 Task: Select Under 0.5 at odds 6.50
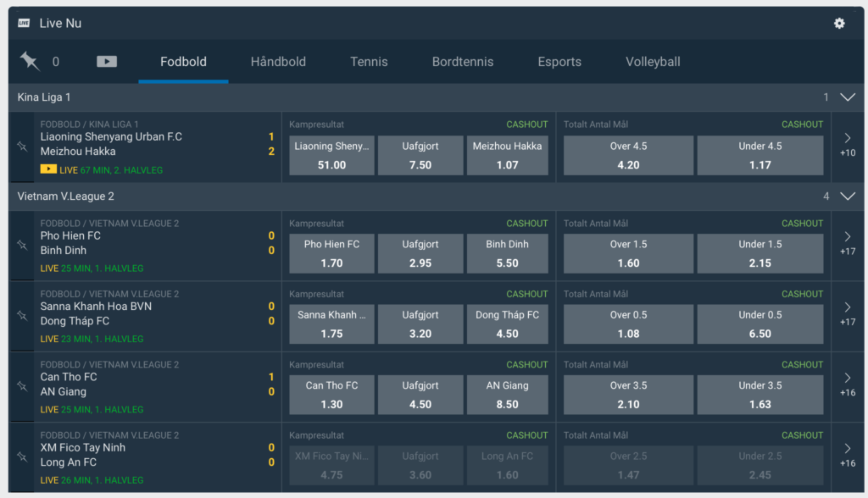click(x=760, y=324)
